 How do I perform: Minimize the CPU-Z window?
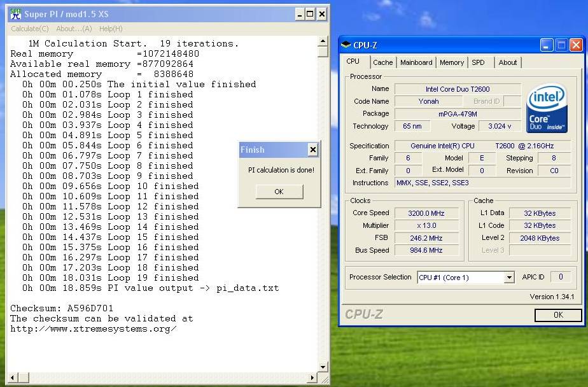pos(547,45)
